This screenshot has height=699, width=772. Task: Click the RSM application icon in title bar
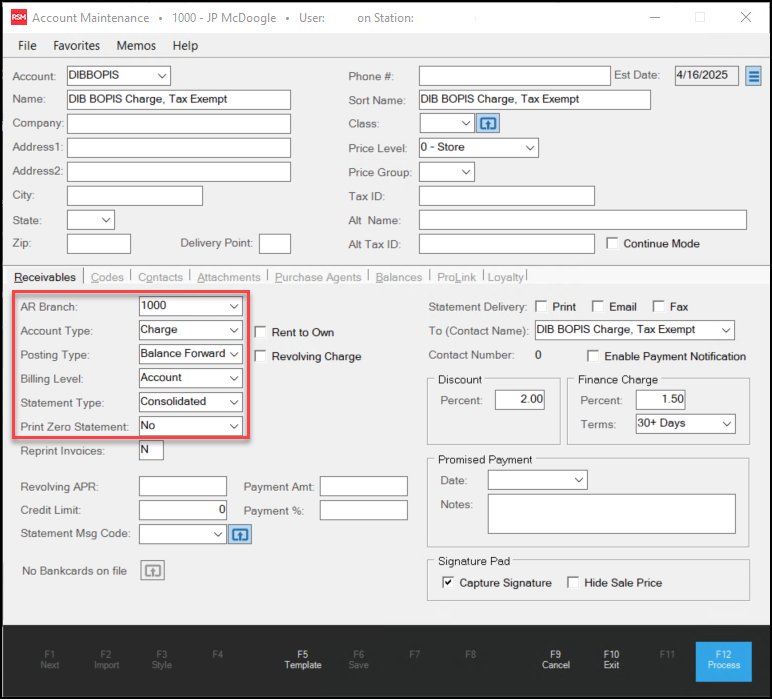point(19,18)
